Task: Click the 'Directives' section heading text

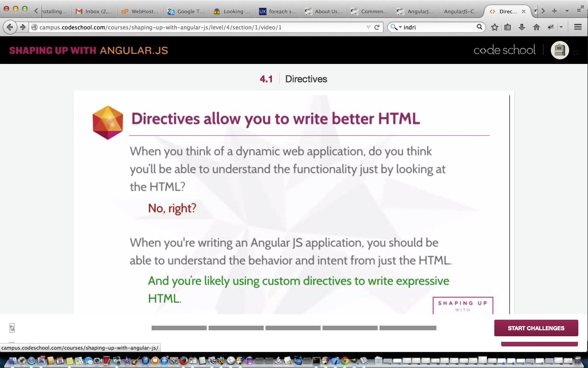Action: (x=306, y=79)
